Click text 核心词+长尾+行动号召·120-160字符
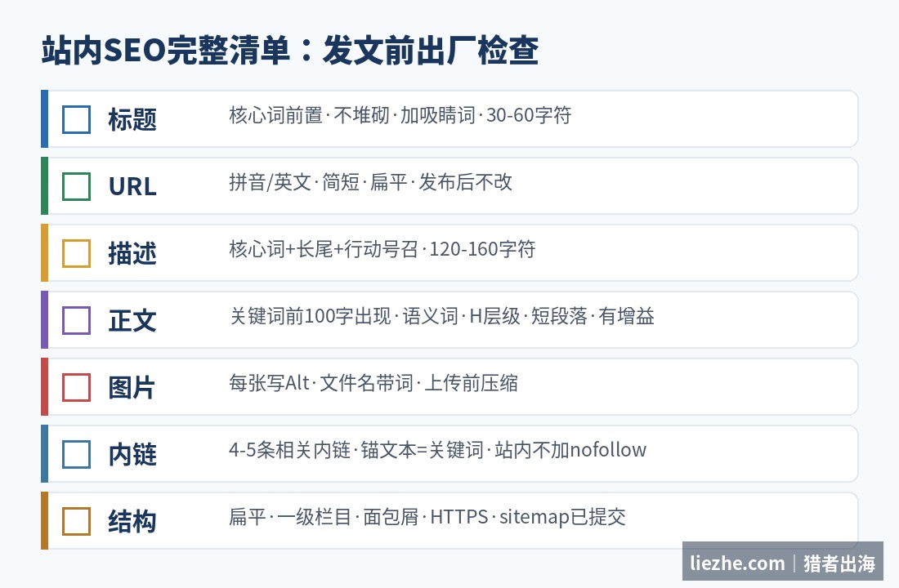 click(x=382, y=249)
